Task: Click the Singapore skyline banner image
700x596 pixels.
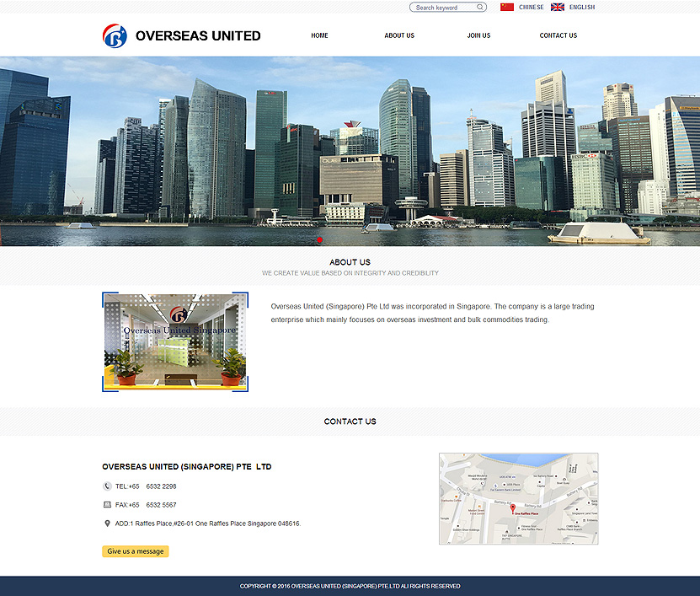Action: pos(350,152)
